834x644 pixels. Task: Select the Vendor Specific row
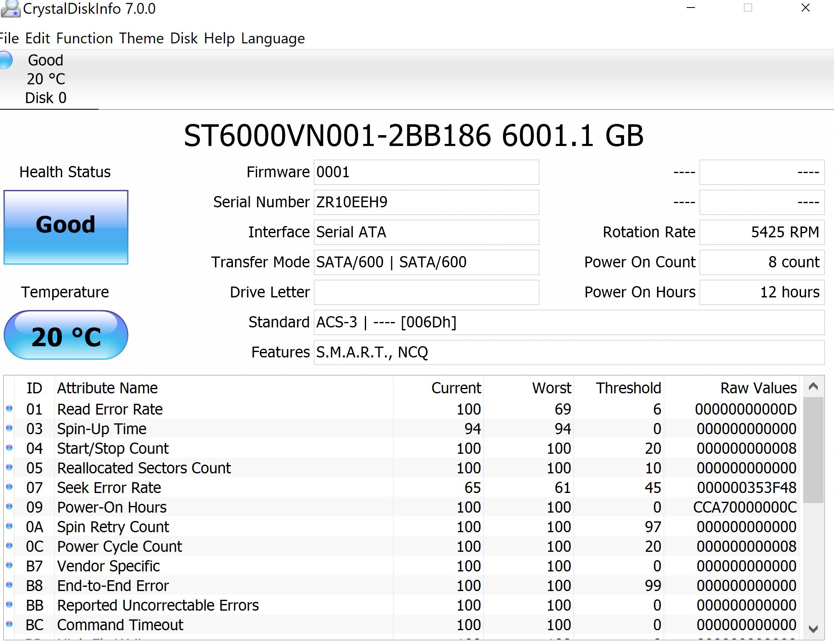point(402,566)
